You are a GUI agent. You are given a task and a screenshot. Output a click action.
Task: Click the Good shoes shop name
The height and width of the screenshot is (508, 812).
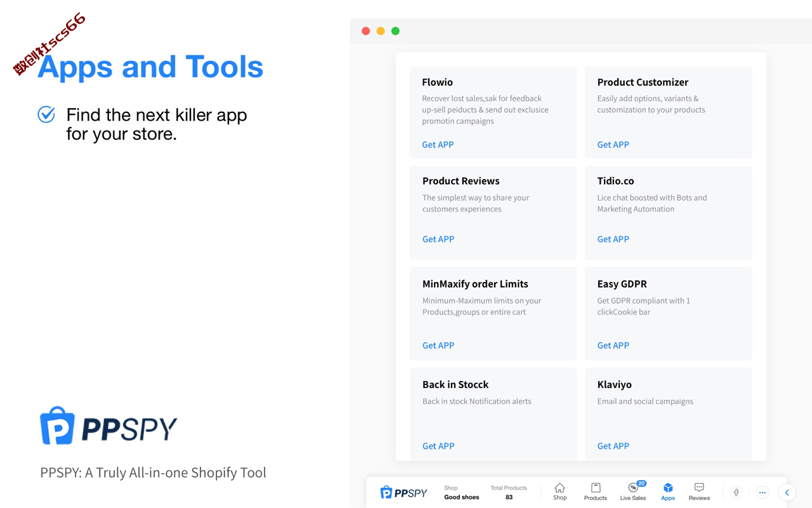coord(461,497)
